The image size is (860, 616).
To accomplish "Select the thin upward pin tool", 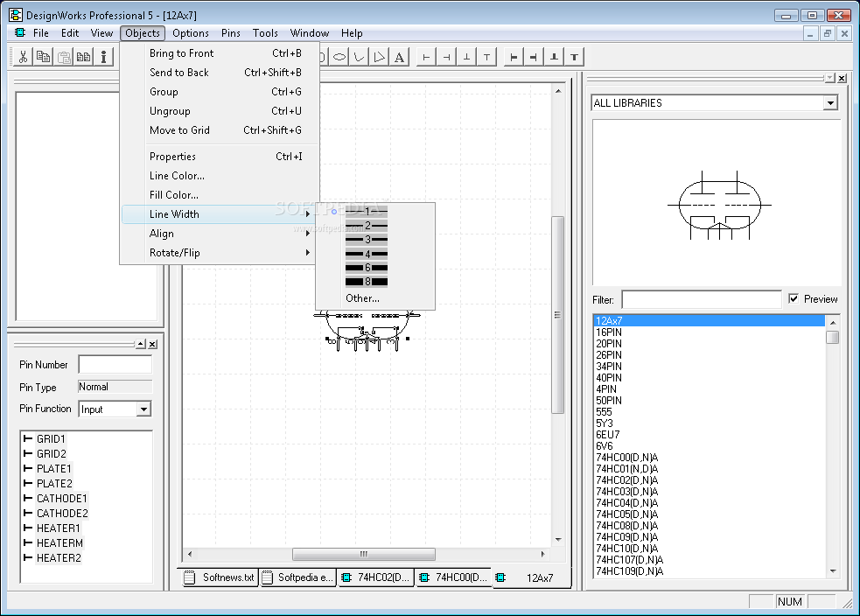I will [x=466, y=57].
